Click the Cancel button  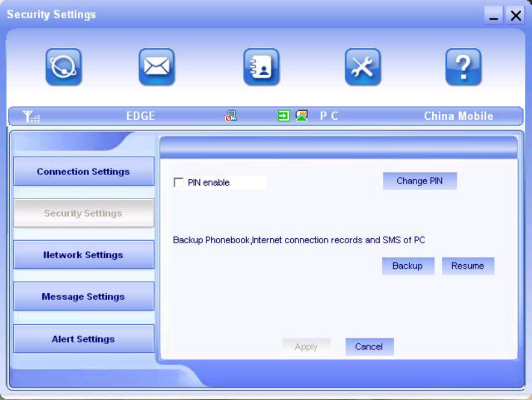(x=369, y=347)
